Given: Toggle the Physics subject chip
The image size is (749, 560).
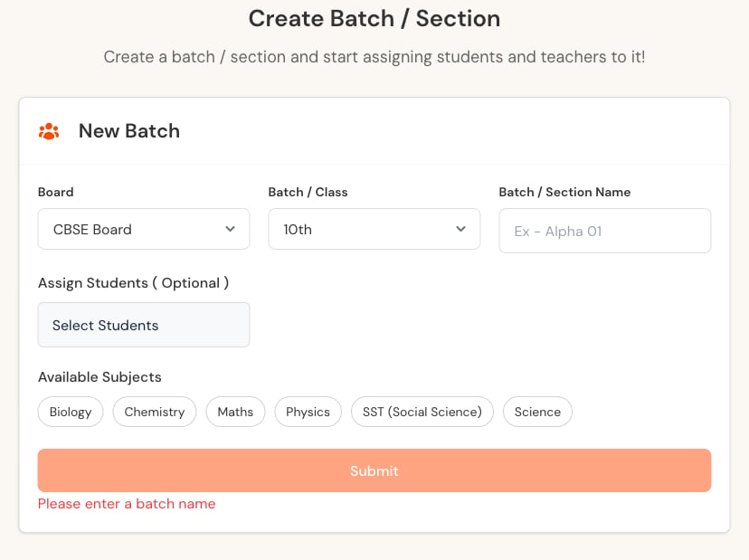Looking at the screenshot, I should click(x=308, y=412).
